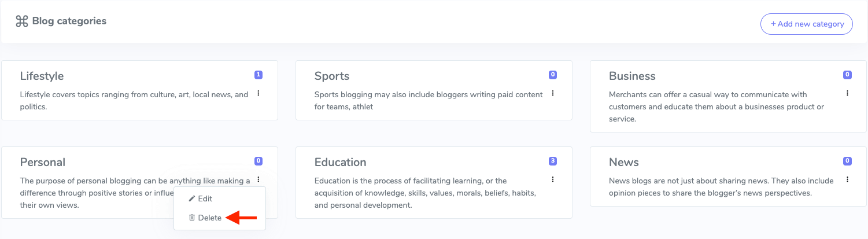Image resolution: width=868 pixels, height=239 pixels.
Task: Open the Sports category three-dot menu
Action: click(553, 93)
